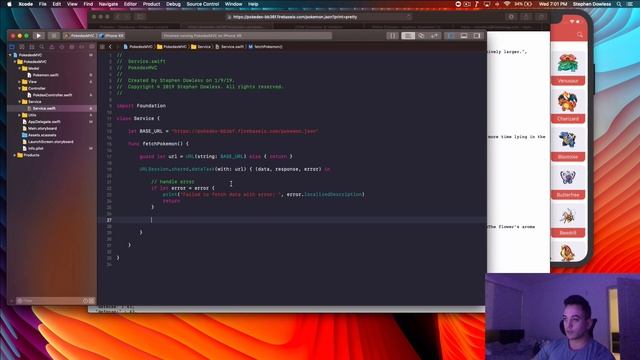The height and width of the screenshot is (360, 640).
Task: Select Pokemon.swift in the navigator
Action: tap(45, 75)
